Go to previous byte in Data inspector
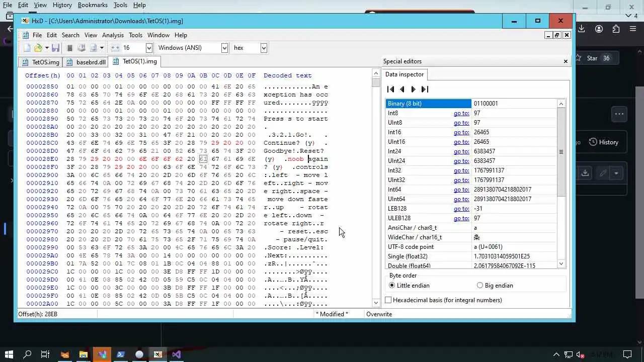This screenshot has height=362, width=644. click(x=402, y=89)
